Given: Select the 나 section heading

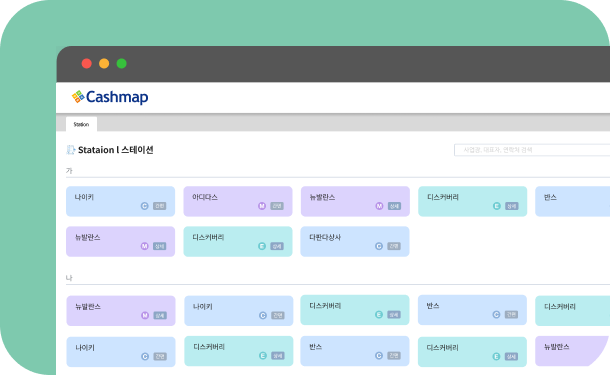Looking at the screenshot, I should [69, 278].
